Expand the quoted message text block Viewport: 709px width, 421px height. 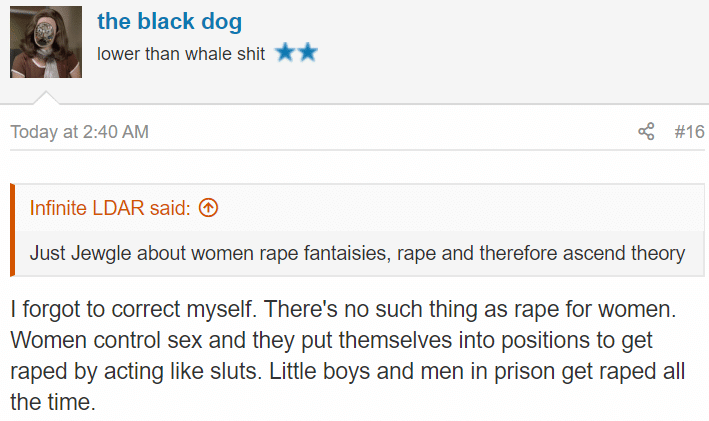(357, 253)
